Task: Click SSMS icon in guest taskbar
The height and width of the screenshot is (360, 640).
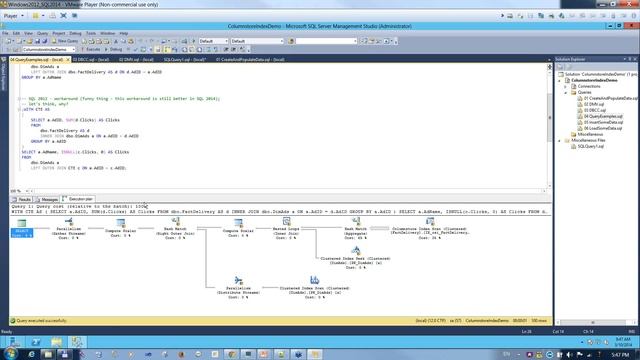Action: coord(77,342)
